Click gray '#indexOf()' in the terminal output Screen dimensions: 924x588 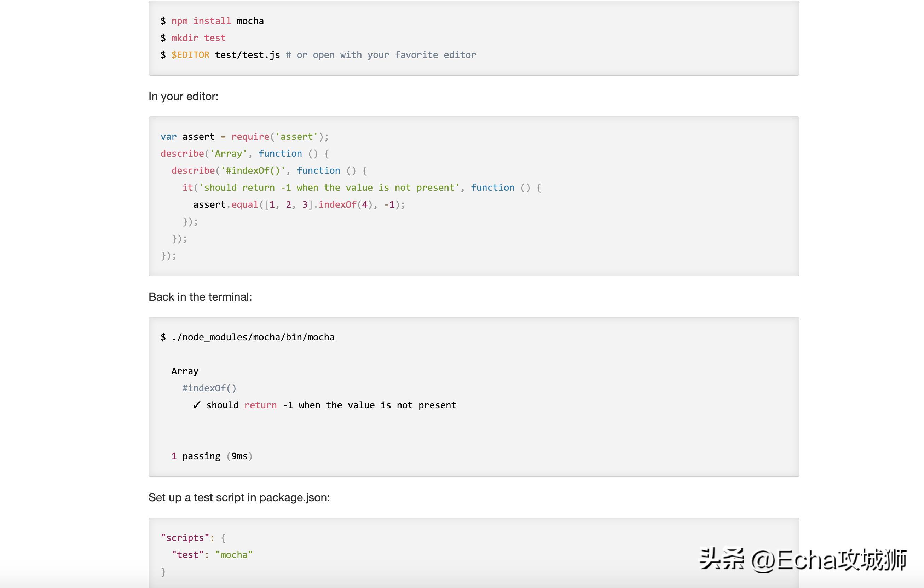pos(209,388)
